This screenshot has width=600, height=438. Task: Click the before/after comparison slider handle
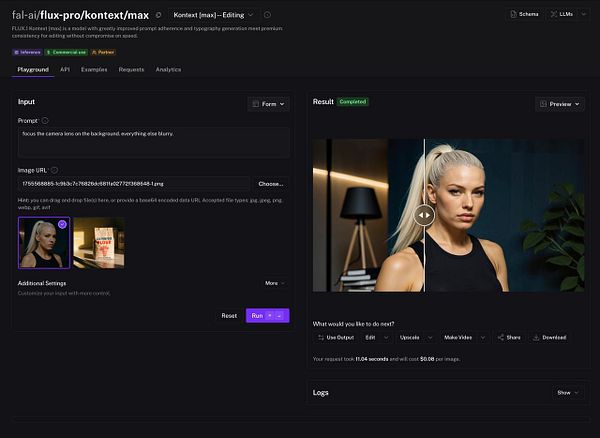tap(424, 215)
